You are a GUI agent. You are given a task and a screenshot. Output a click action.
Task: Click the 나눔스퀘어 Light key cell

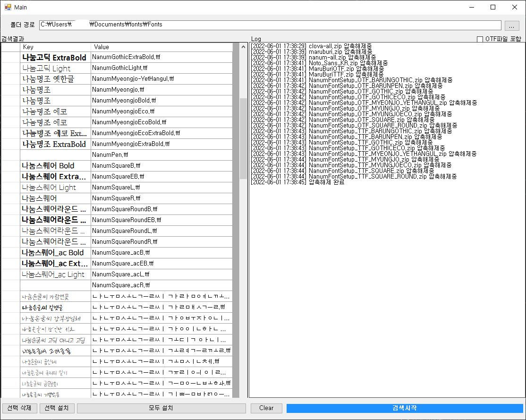(55, 188)
